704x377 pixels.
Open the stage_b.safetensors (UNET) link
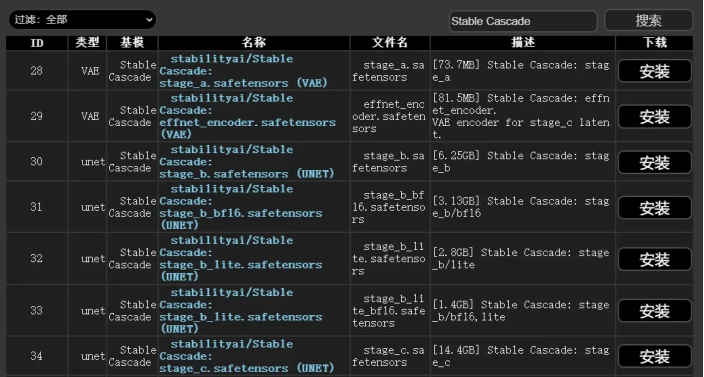tap(247, 162)
